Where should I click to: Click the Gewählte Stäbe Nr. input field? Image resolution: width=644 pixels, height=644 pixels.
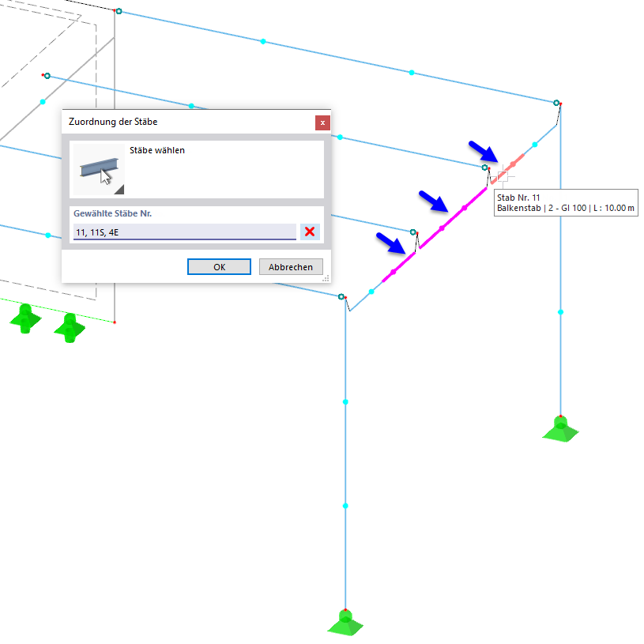pyautogui.click(x=185, y=232)
